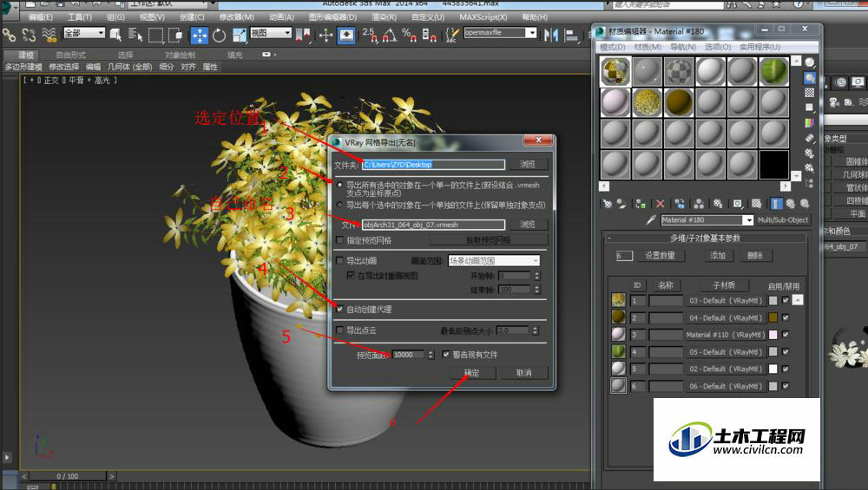Image resolution: width=868 pixels, height=490 pixels.
Task: Enable the 指定预览网格 checkbox
Action: (339, 240)
